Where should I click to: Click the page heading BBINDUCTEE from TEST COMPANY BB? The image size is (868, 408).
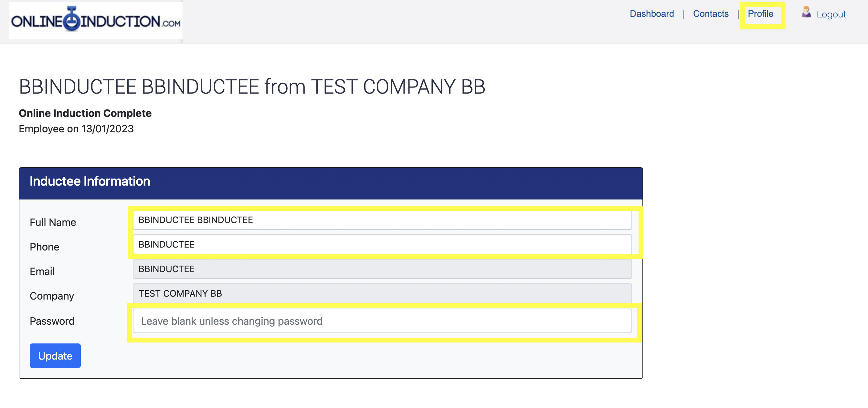tap(252, 87)
